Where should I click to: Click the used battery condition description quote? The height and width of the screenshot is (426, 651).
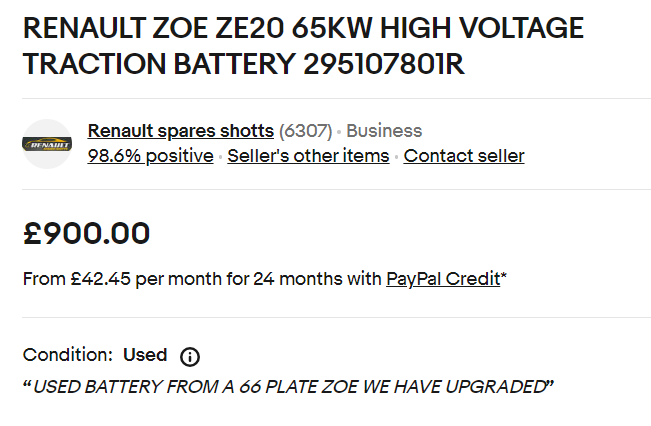[288, 386]
